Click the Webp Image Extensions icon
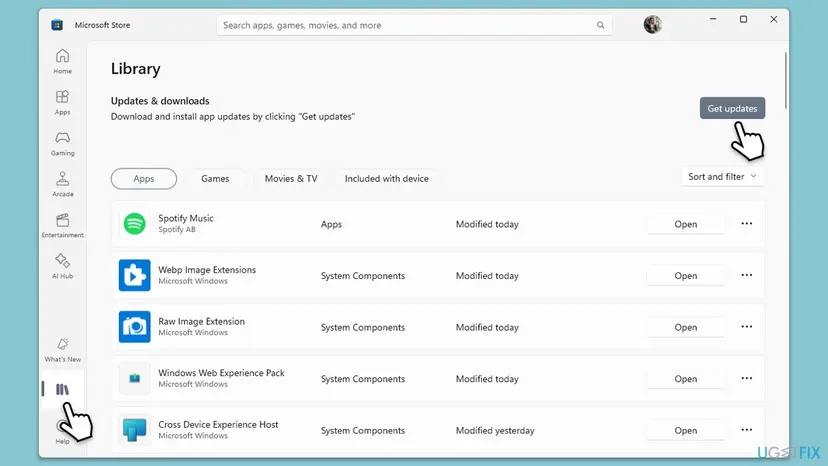The width and height of the screenshot is (828, 466). [x=135, y=275]
